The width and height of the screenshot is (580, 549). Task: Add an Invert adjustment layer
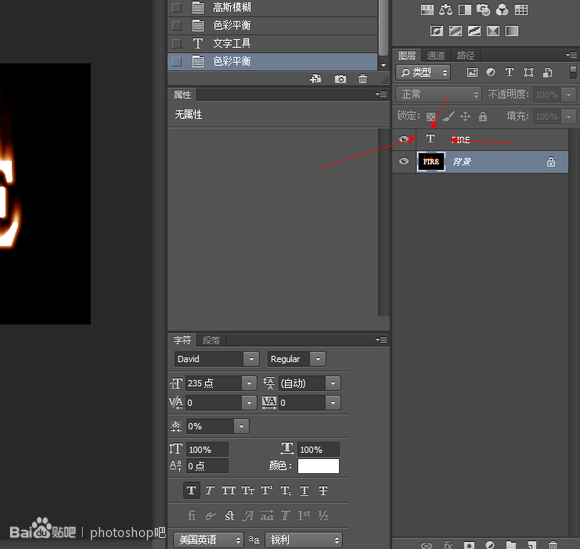click(x=436, y=31)
